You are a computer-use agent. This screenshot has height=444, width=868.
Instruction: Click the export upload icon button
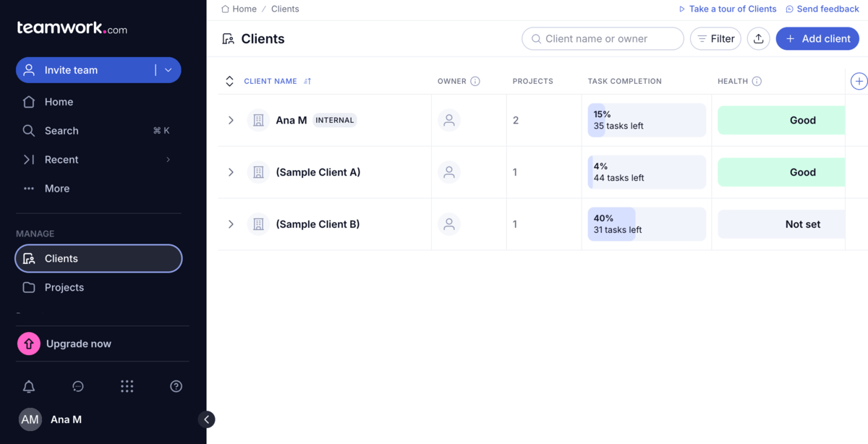(758, 39)
